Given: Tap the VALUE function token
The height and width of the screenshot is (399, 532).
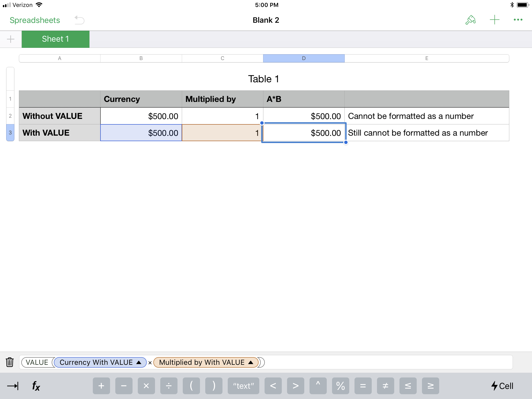Looking at the screenshot, I should click(x=37, y=362).
